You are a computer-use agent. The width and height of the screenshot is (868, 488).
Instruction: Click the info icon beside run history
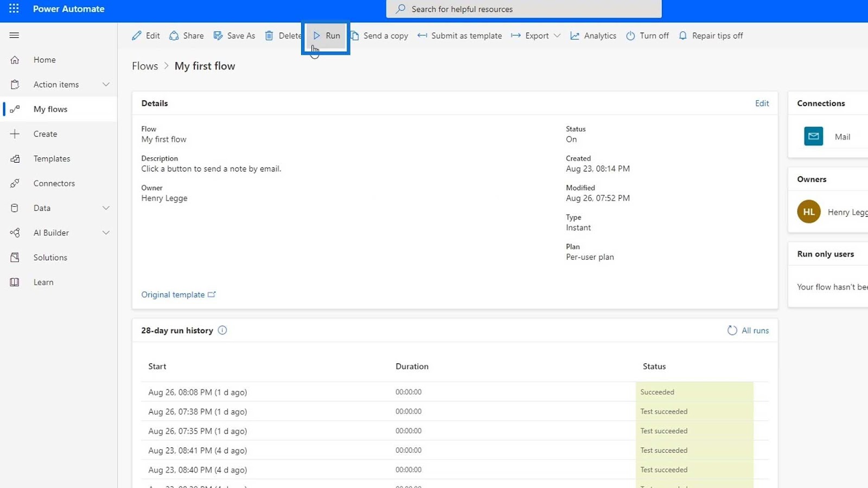222,330
